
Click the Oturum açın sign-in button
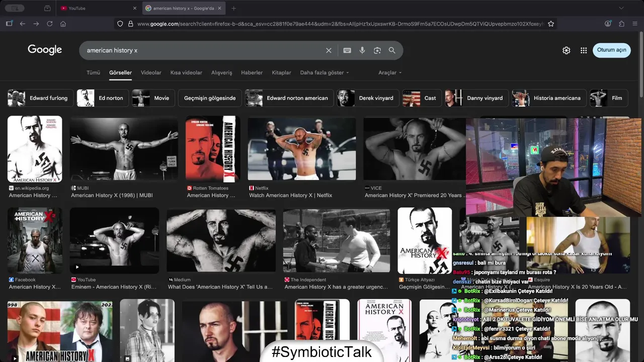(x=611, y=50)
